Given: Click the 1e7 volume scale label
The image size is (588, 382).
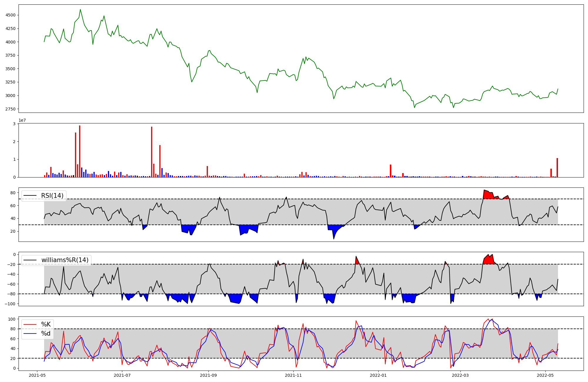Looking at the screenshot, I should point(22,120).
